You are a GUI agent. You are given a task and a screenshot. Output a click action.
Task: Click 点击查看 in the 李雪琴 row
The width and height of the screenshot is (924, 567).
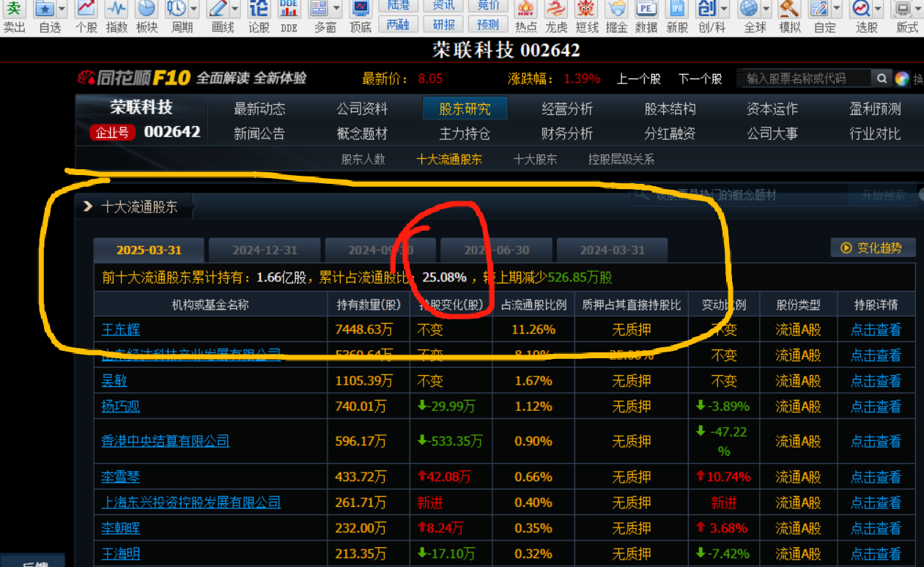876,477
